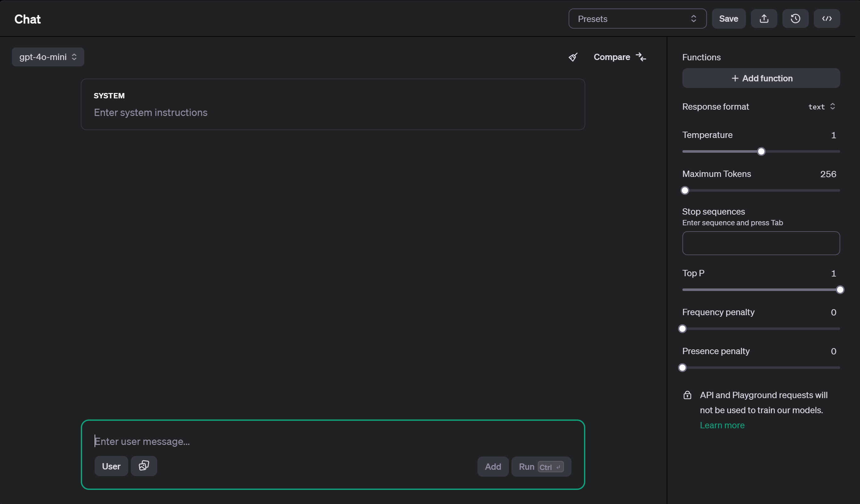Screen dimensions: 860x504
Task: Click the Frequency penalty value 0
Action: point(833,313)
